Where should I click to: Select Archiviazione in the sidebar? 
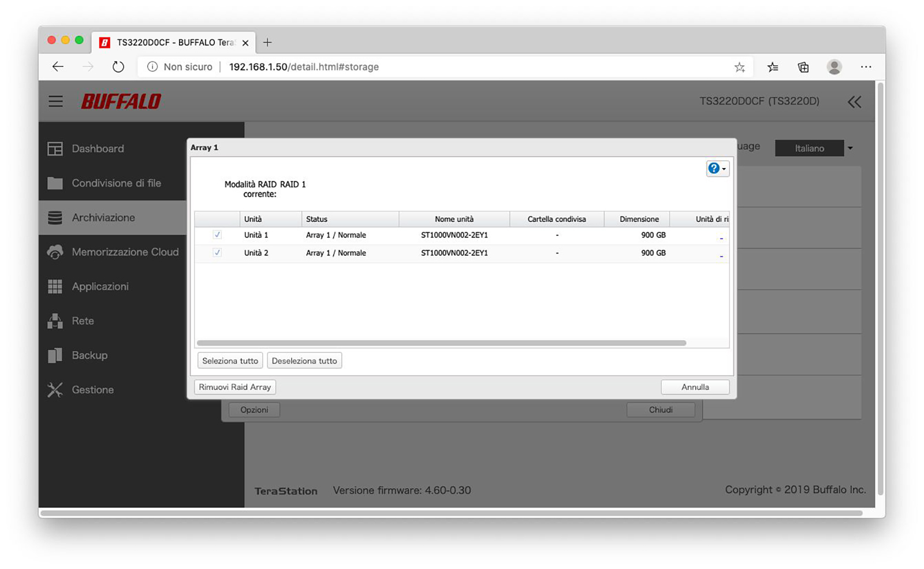(x=113, y=218)
